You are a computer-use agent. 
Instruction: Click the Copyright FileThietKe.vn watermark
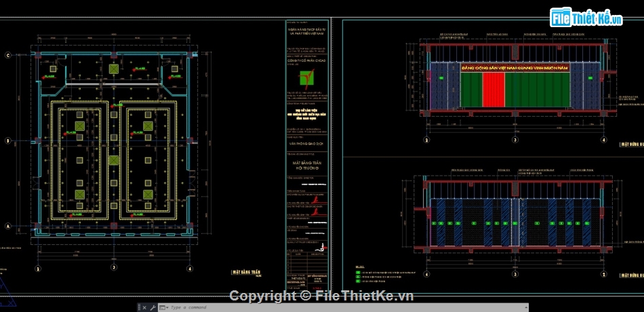[321, 296]
